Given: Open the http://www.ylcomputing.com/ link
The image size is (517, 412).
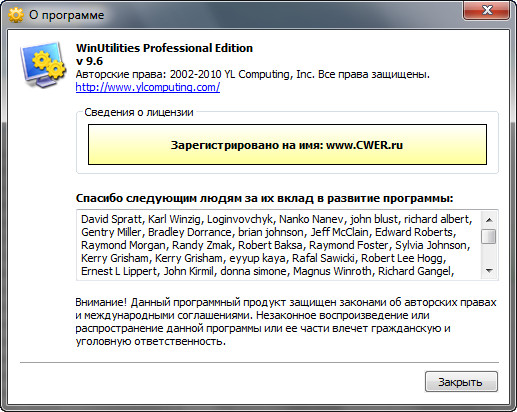Looking at the screenshot, I should coord(148,87).
